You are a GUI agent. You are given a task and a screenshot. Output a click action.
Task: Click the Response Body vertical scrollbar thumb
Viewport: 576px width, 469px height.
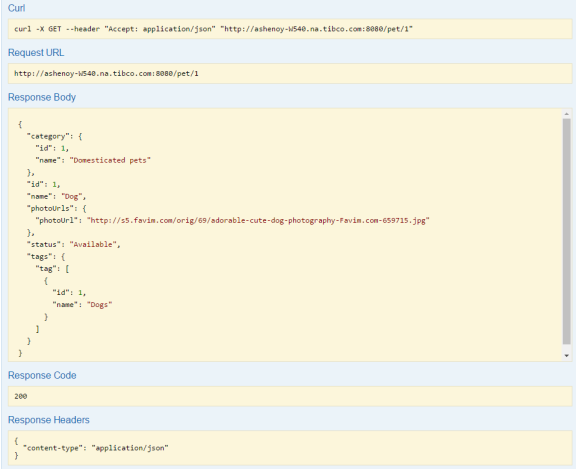(566, 232)
